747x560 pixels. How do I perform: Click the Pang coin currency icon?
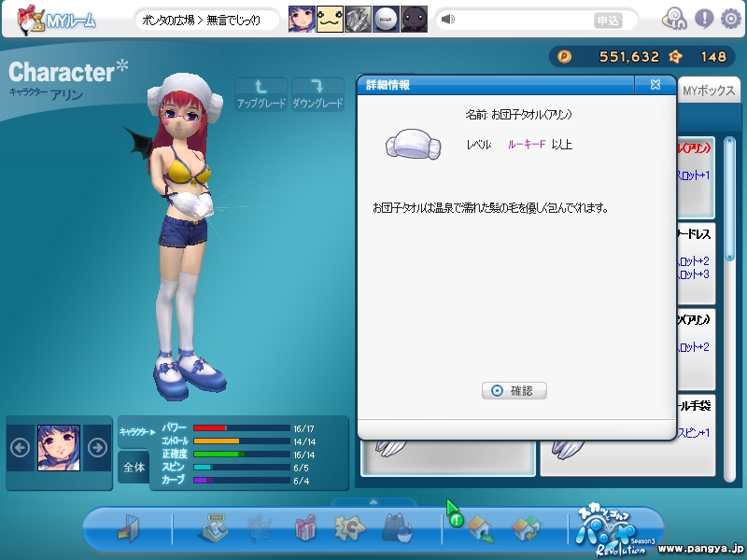tap(564, 57)
